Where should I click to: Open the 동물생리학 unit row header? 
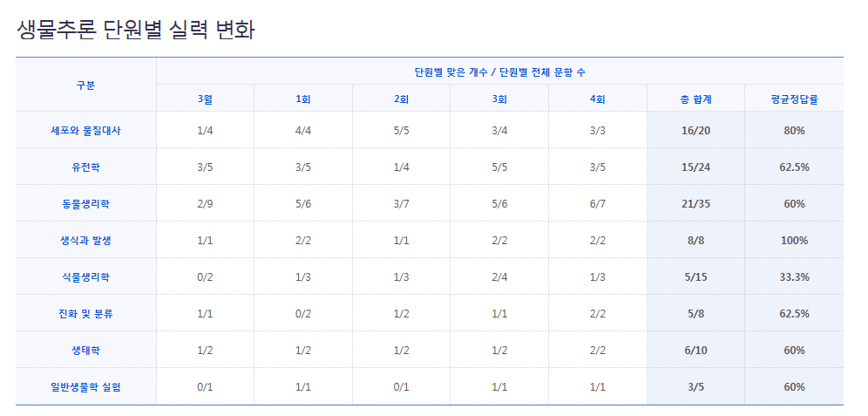85,203
